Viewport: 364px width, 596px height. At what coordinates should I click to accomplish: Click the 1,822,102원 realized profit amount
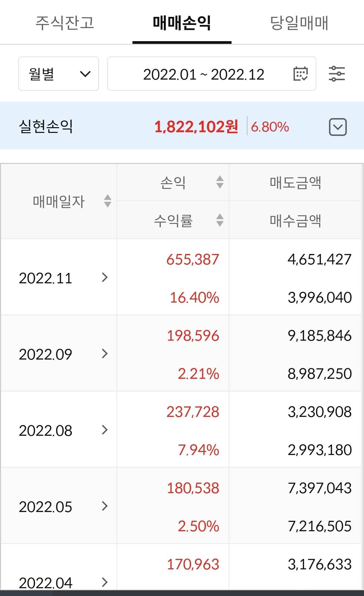click(196, 127)
